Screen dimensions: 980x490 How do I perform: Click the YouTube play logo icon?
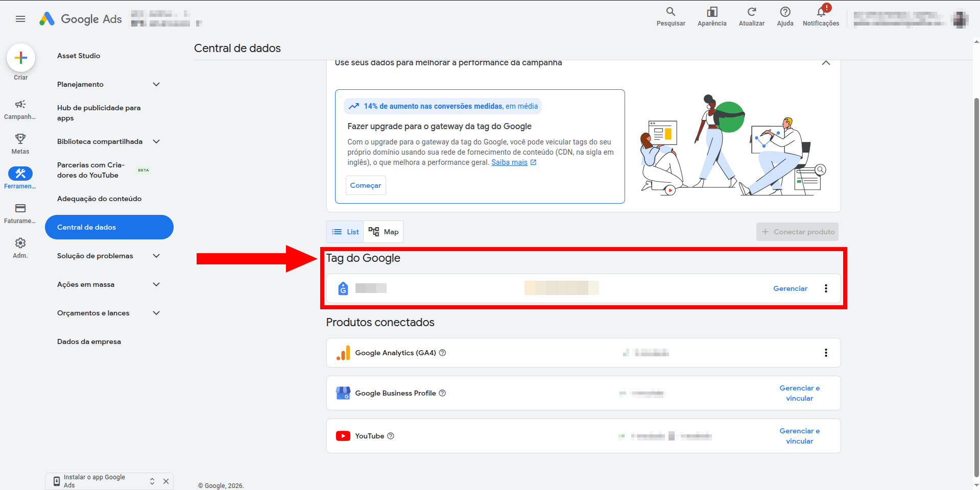[x=343, y=436]
